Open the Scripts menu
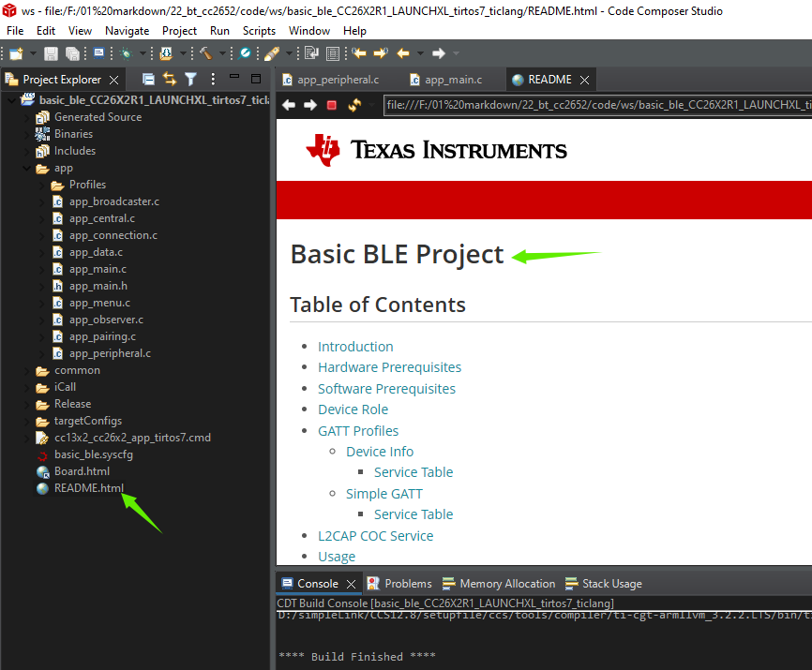This screenshot has height=670, width=812. point(259,31)
